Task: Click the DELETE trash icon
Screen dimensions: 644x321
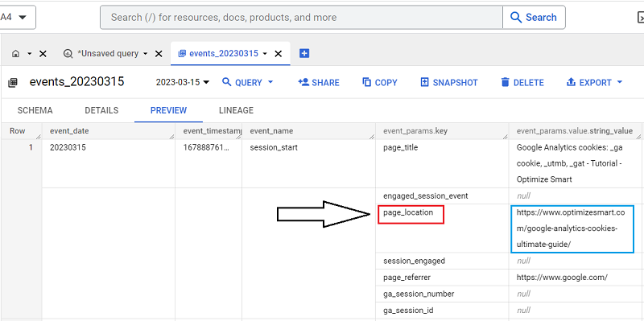Action: [x=506, y=83]
